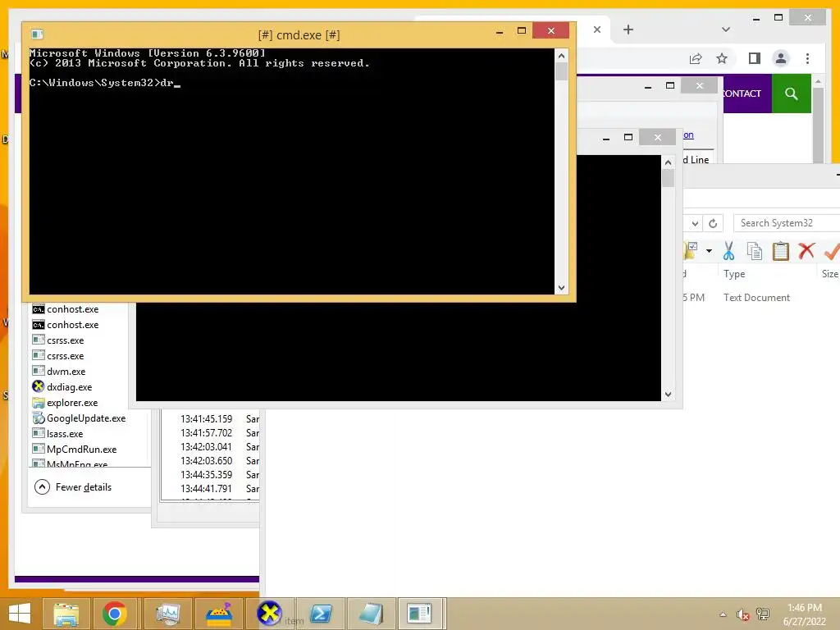Open the small dropdown arrow beside the folder options icon
The image size is (840, 630).
[709, 251]
